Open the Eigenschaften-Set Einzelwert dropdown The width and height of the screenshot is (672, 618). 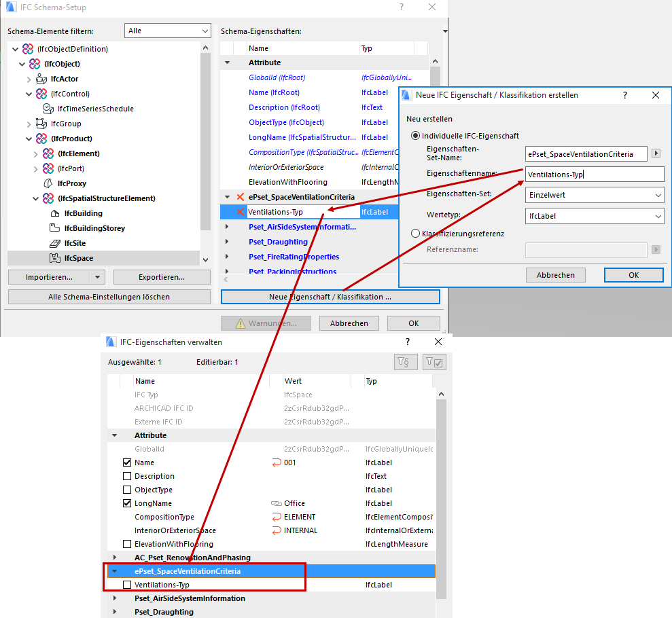pos(595,195)
